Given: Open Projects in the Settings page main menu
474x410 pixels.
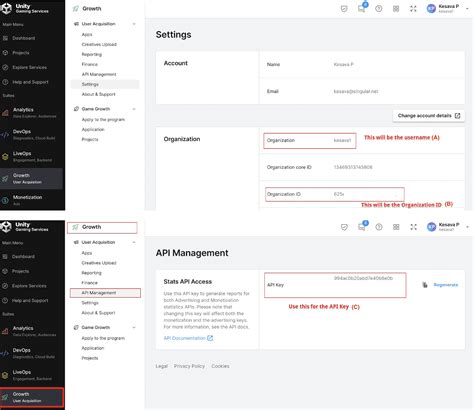Looking at the screenshot, I should 17,53.
